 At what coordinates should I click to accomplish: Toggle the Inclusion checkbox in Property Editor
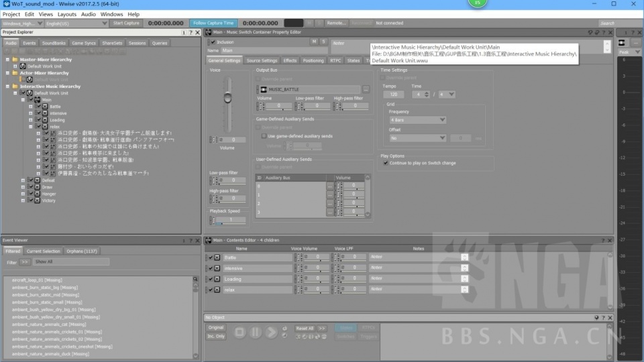[x=213, y=42]
